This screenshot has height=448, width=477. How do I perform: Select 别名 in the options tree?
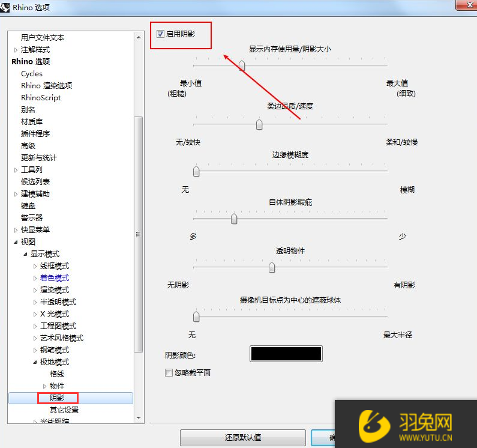(x=28, y=110)
